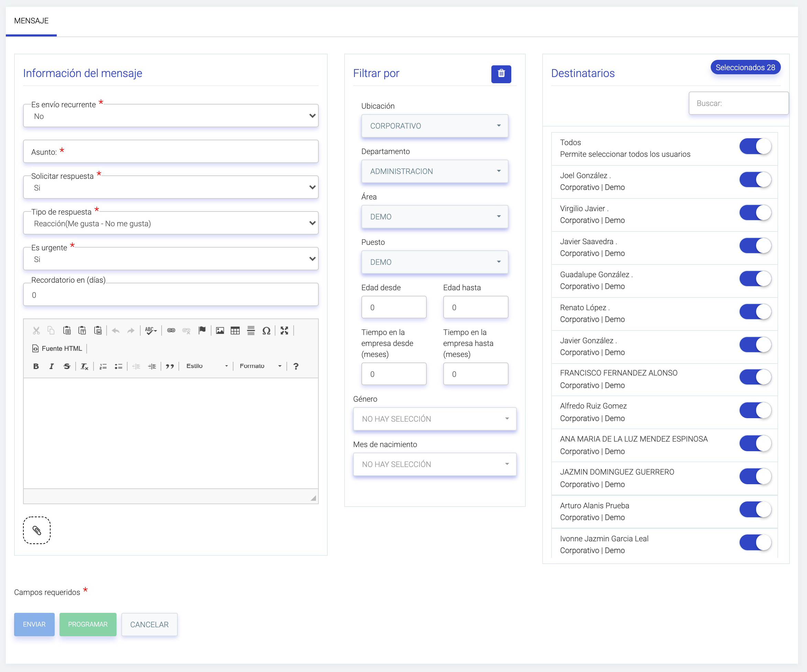Toggle recipient Arturo Alanis Prueba switch

tap(755, 509)
